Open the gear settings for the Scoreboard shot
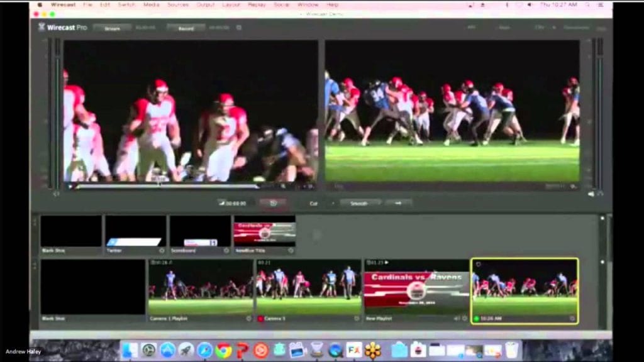Image resolution: width=644 pixels, height=362 pixels. 226,250
